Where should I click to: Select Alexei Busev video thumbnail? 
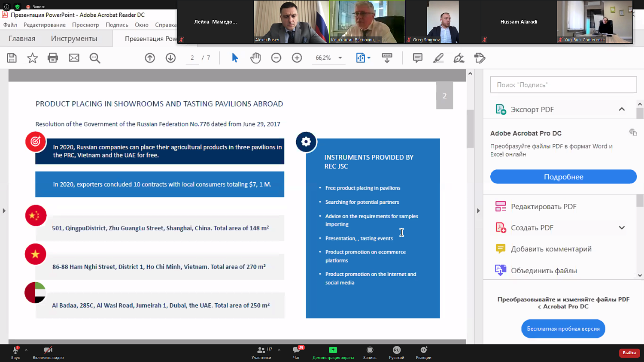pos(291,22)
